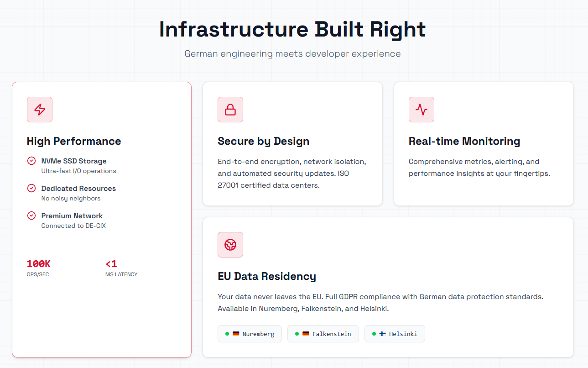The height and width of the screenshot is (368, 588).
Task: Click the checkmark beside Dedicated Resources
Action: click(x=31, y=188)
